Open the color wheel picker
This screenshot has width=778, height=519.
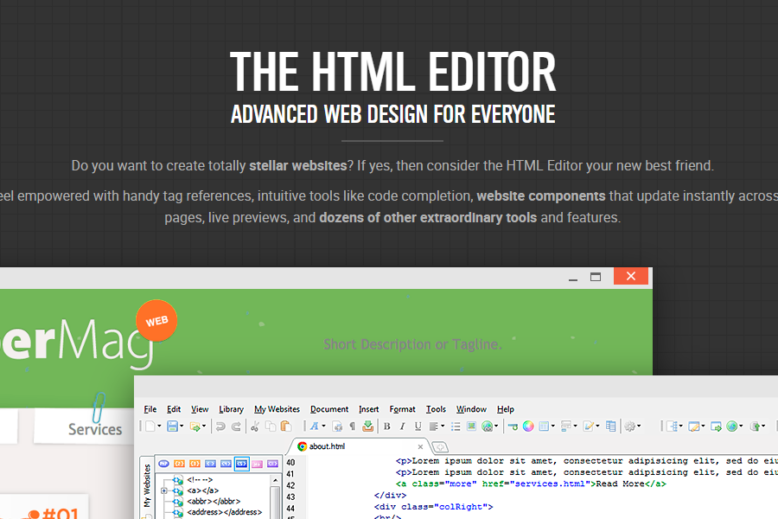pyautogui.click(x=528, y=426)
